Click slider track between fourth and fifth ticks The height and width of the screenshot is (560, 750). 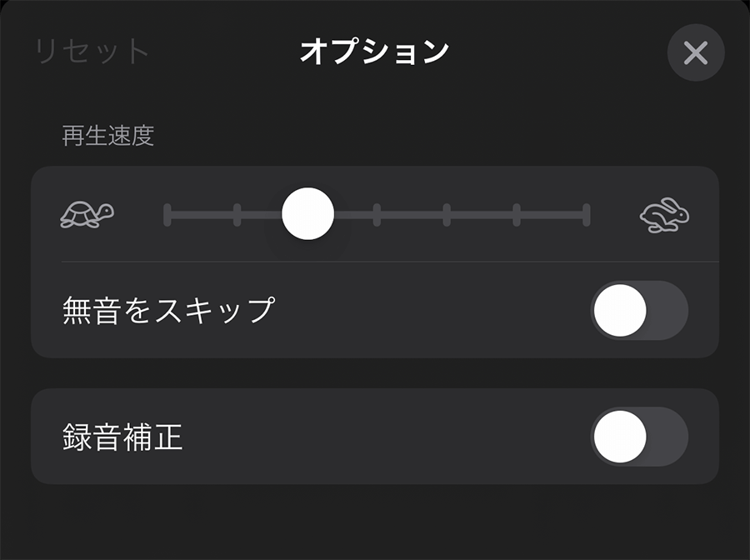(x=412, y=214)
